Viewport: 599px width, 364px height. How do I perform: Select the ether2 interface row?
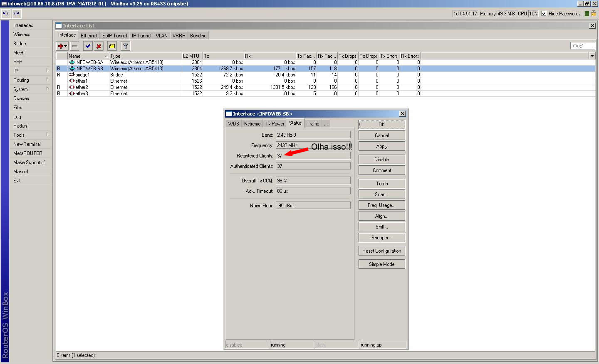[82, 87]
